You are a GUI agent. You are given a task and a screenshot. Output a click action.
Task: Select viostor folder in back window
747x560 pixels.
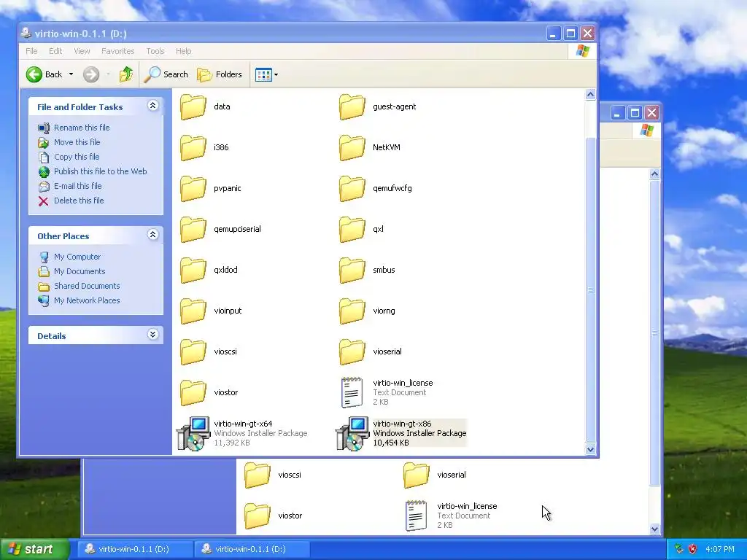(x=273, y=516)
